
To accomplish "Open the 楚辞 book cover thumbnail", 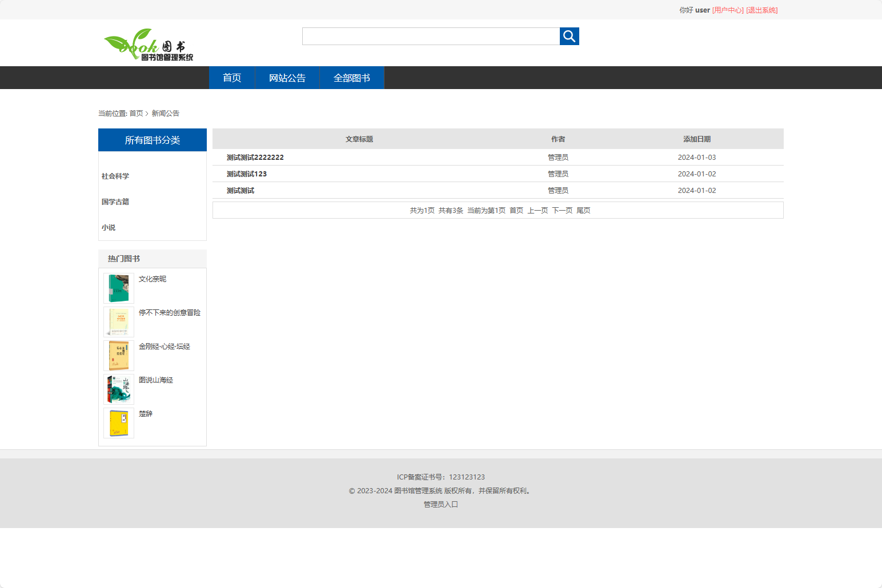I will [119, 423].
